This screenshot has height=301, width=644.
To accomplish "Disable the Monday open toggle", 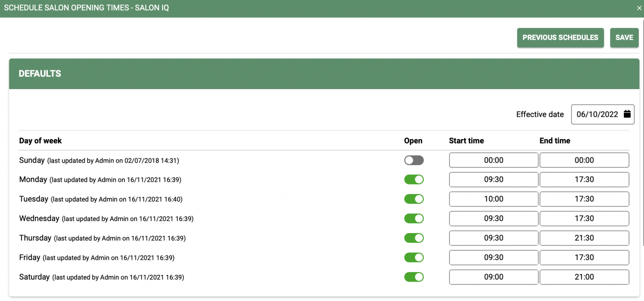I will click(x=414, y=179).
